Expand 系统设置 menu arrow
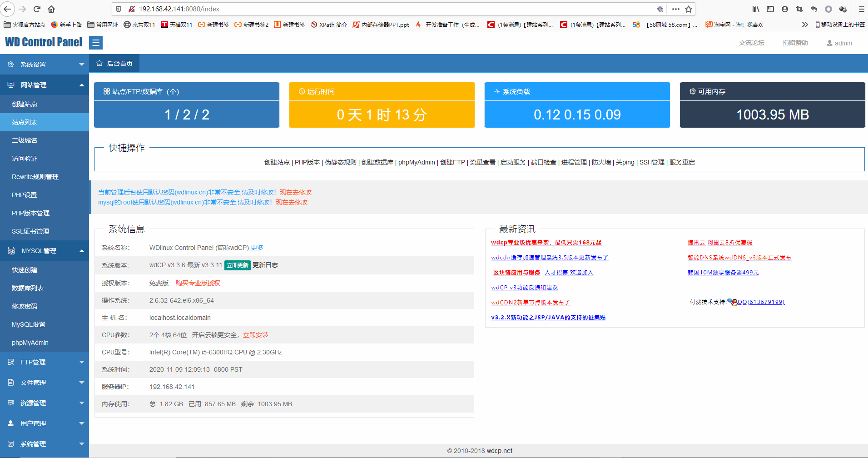Image resolution: width=868 pixels, height=458 pixels. tap(82, 65)
